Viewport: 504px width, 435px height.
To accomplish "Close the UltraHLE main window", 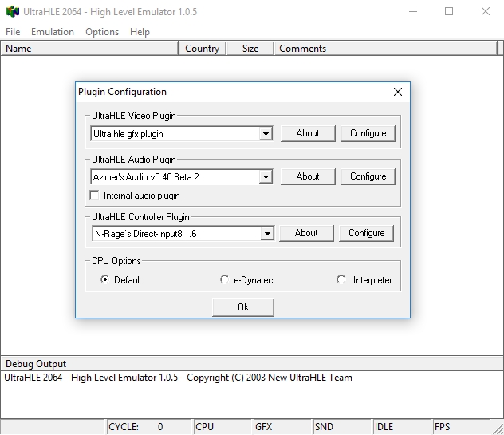I will pyautogui.click(x=486, y=12).
